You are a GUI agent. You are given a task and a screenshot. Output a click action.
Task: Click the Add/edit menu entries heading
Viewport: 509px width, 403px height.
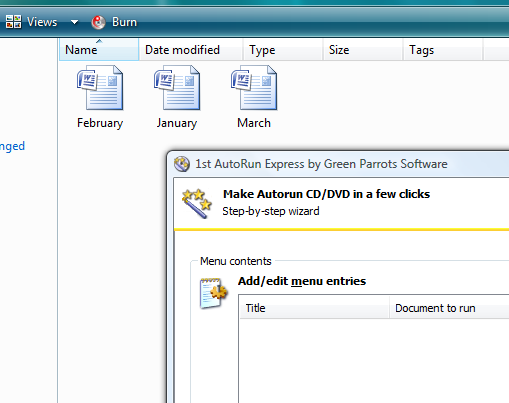click(x=302, y=281)
